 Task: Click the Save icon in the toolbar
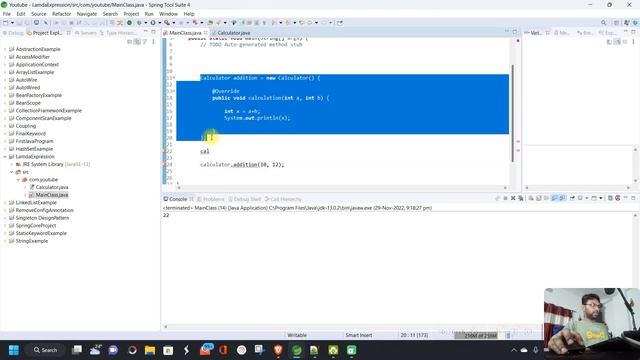point(20,23)
